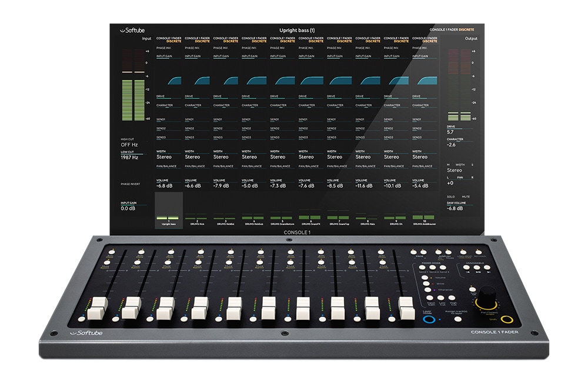Select Send 3 fader mode button
The width and height of the screenshot is (588, 367).
(443, 267)
